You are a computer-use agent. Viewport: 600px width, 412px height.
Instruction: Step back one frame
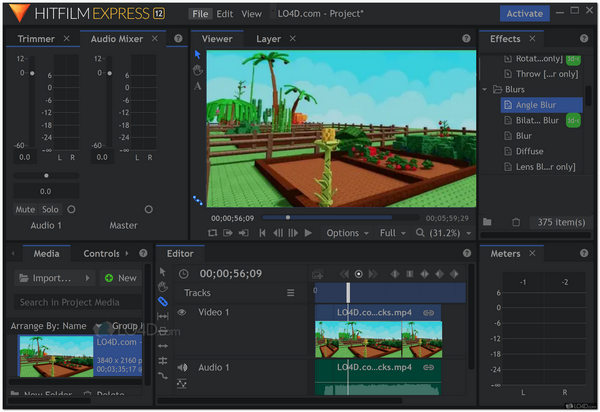[278, 233]
